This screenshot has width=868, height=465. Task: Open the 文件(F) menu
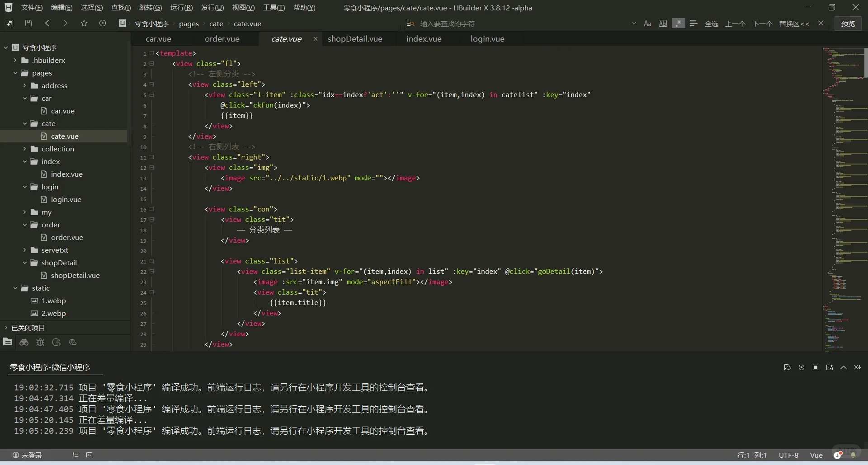coord(32,8)
